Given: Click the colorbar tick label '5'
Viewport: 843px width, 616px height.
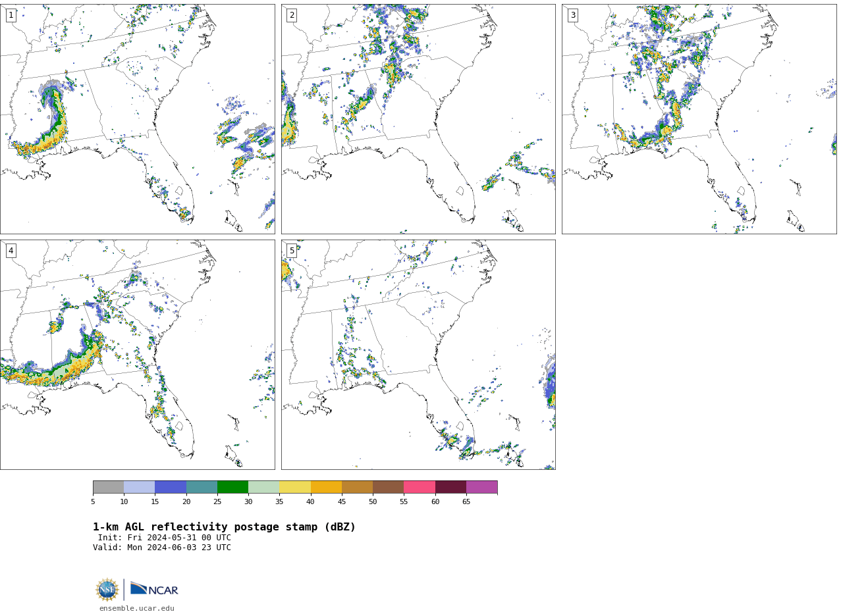Looking at the screenshot, I should [x=93, y=502].
